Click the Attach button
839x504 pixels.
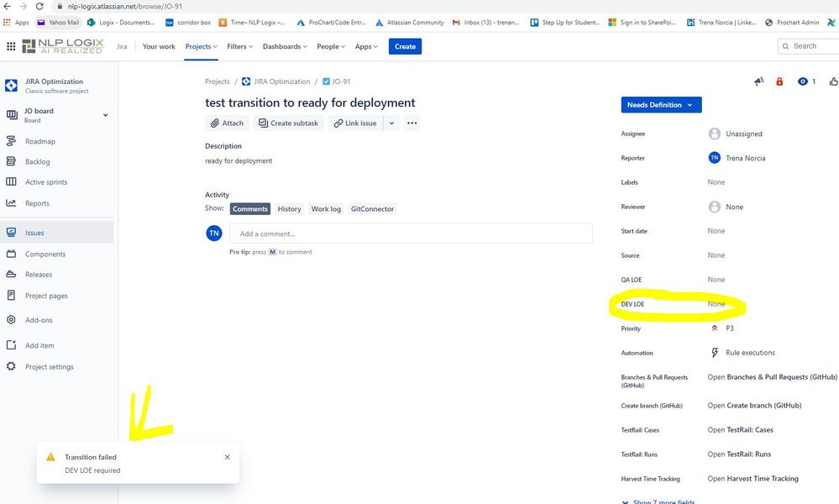pyautogui.click(x=227, y=123)
